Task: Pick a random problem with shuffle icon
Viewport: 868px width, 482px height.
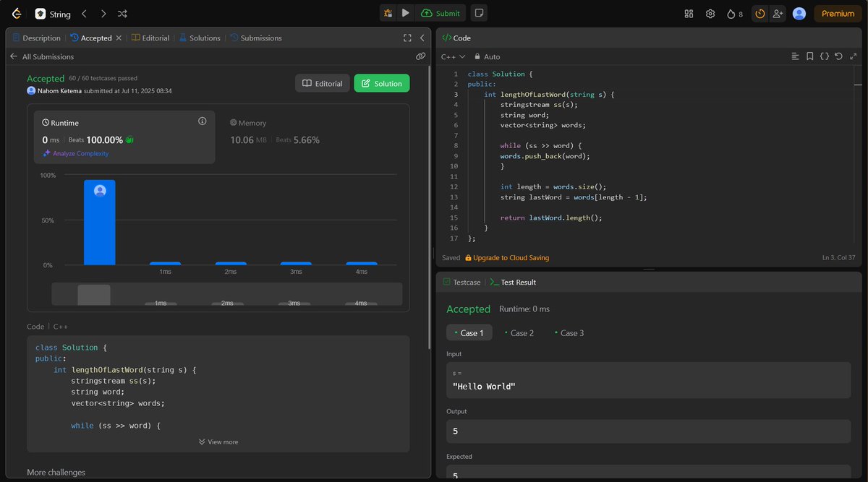Action: (123, 13)
